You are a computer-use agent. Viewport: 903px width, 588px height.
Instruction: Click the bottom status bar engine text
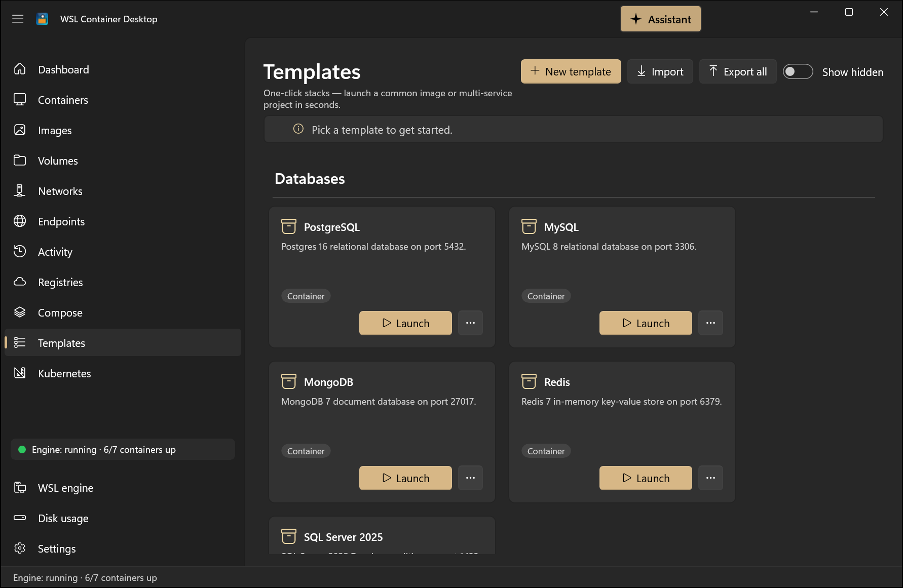coord(85,578)
